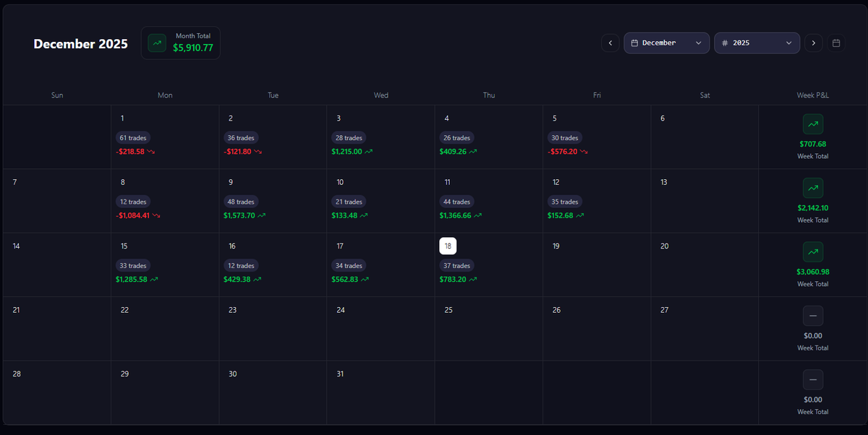This screenshot has height=435, width=868.
Task: Click the -$218.58 amount
Action: pyautogui.click(x=130, y=152)
